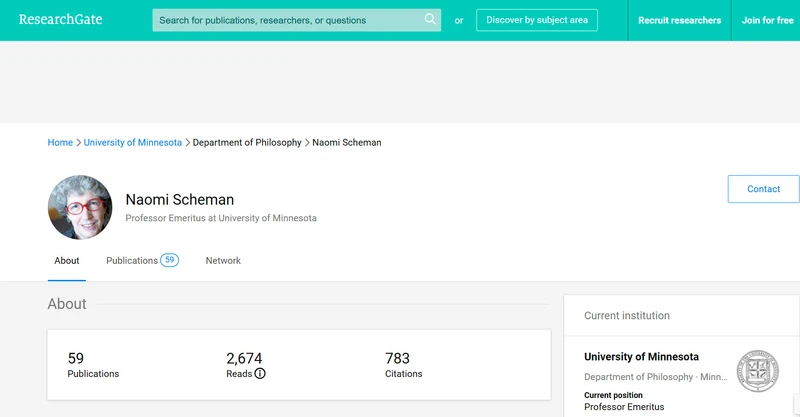Open Recruit researchers link
Screen dimensions: 800x417
click(679, 20)
